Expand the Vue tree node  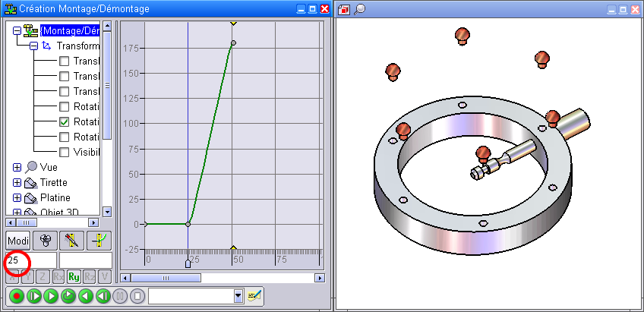click(x=17, y=167)
